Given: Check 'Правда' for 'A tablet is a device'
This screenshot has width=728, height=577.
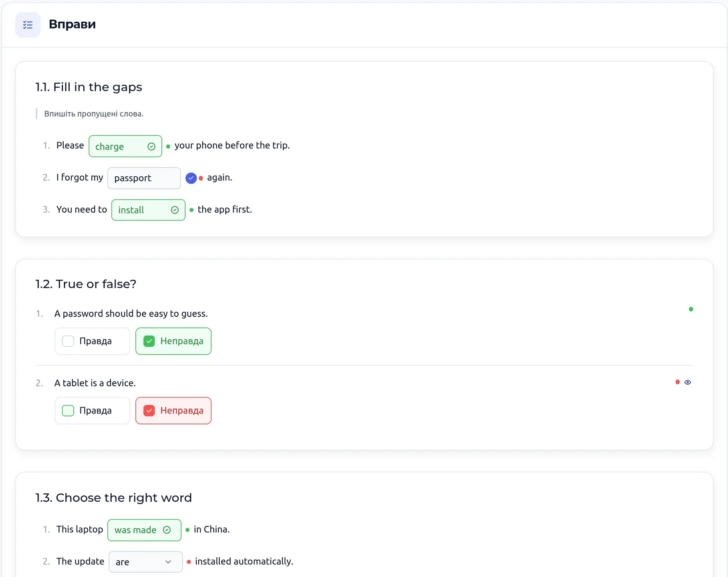Looking at the screenshot, I should pos(92,410).
